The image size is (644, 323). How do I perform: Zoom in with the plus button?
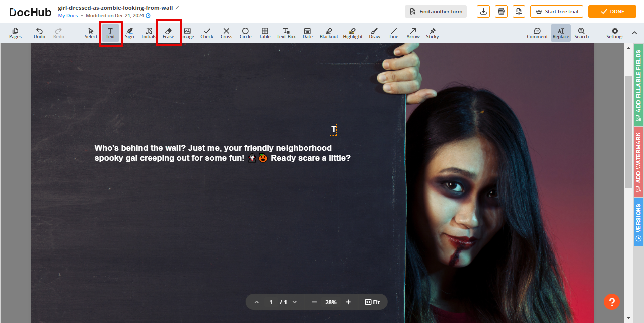pos(348,302)
